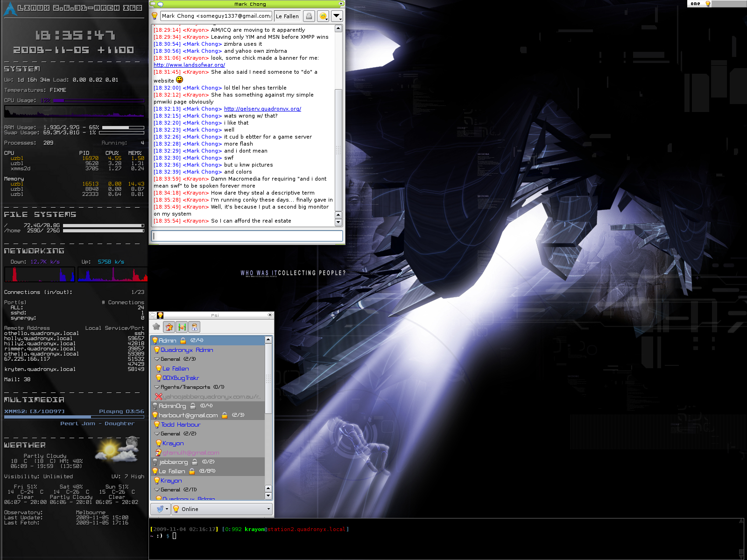Viewport: 747px width, 560px height.
Task: Click the speech bubble icon in chat titlebar
Action: [160, 4]
